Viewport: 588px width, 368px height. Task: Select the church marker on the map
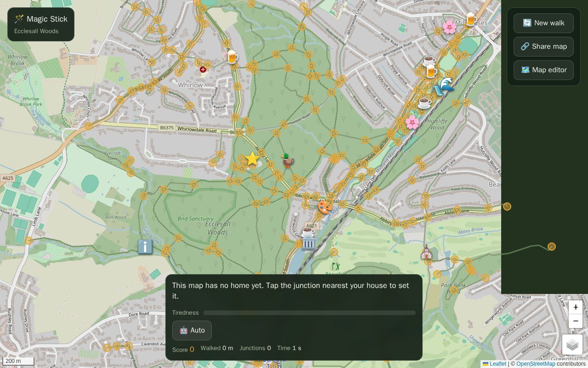[x=427, y=252]
